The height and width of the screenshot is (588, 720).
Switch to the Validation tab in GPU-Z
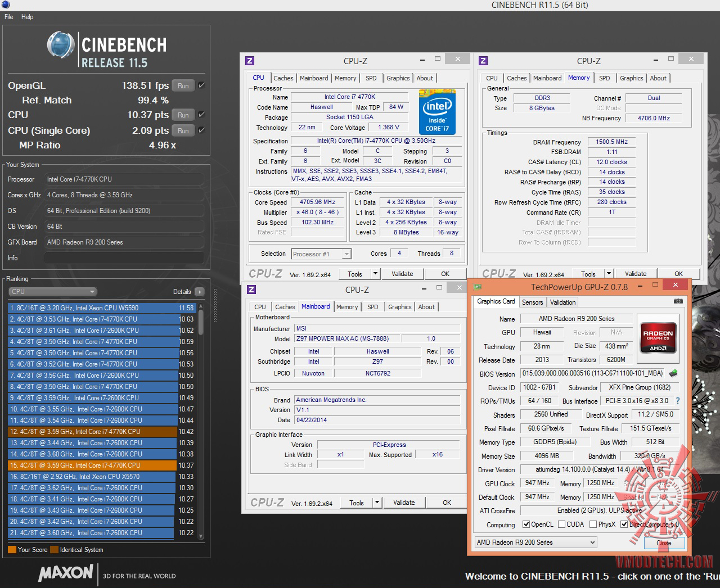click(563, 302)
